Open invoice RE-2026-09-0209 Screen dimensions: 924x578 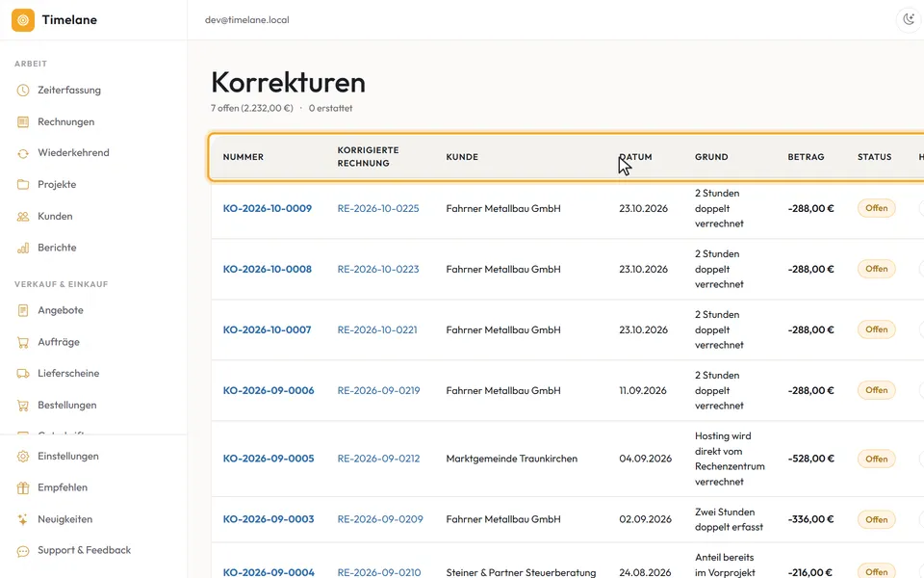[x=380, y=519]
